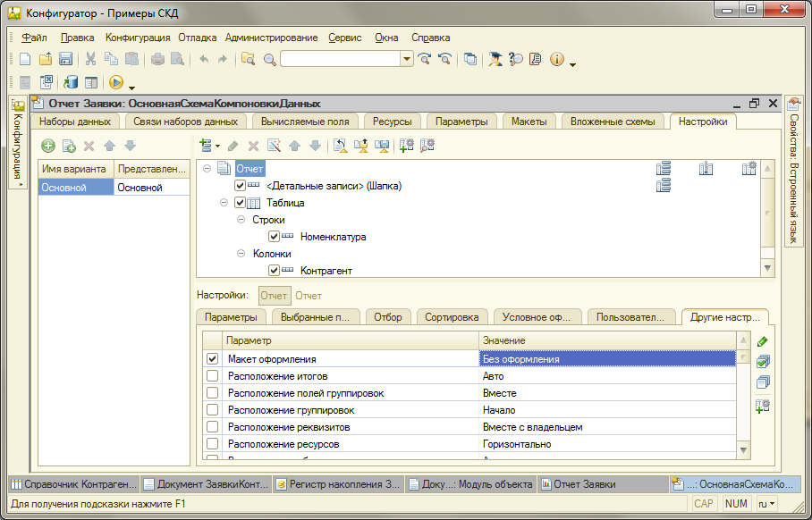Collapse the Таблица tree node
812x520 pixels.
pos(224,203)
